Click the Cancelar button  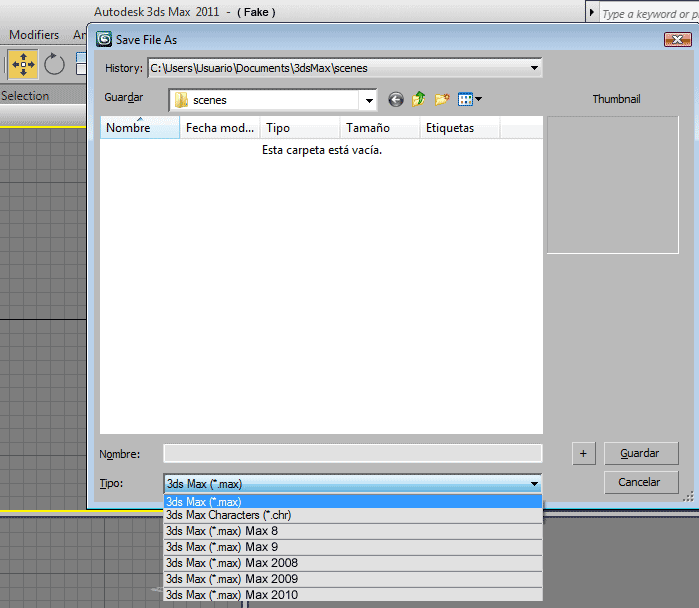[x=641, y=482]
